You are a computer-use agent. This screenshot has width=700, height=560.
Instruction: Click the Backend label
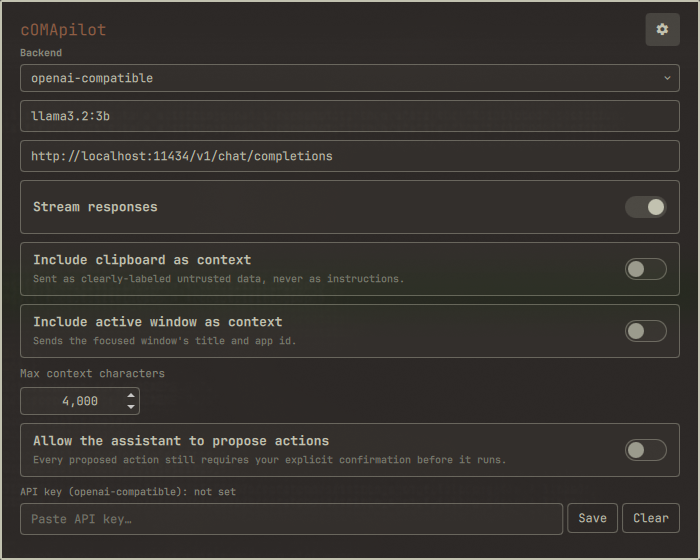41,53
